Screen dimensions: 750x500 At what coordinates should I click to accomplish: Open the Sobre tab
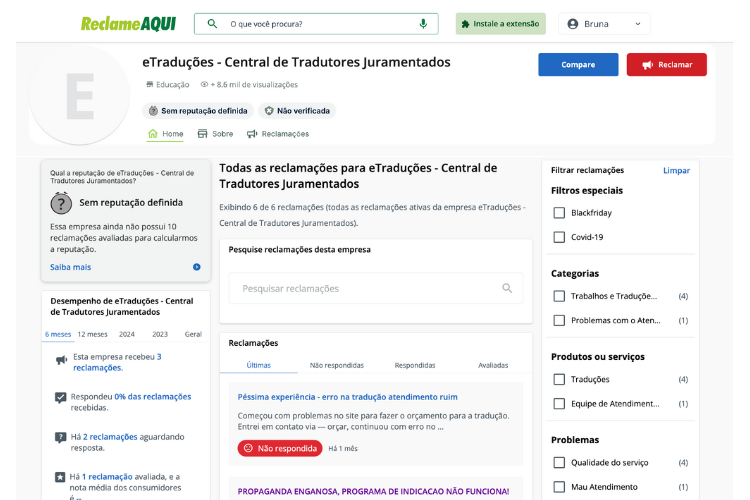pos(216,134)
